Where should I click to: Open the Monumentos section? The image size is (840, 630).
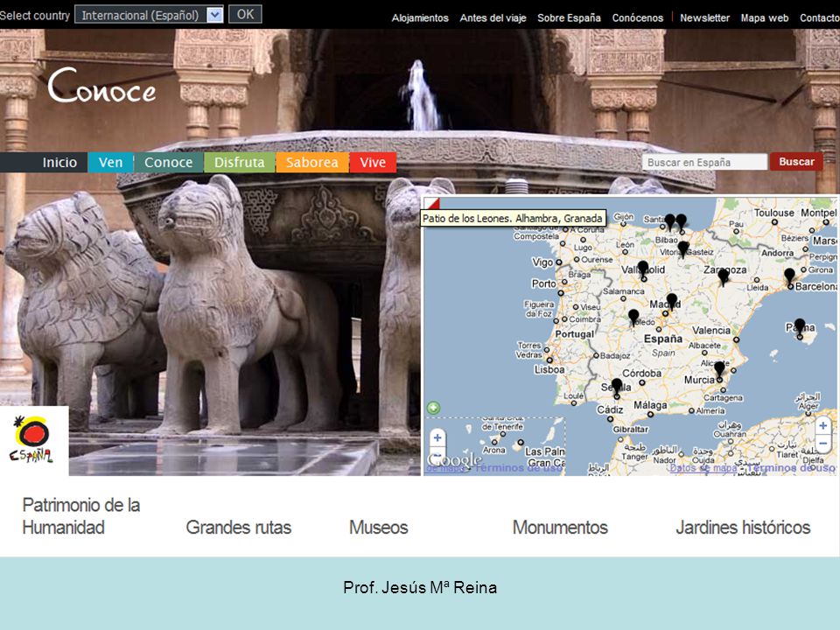[560, 527]
